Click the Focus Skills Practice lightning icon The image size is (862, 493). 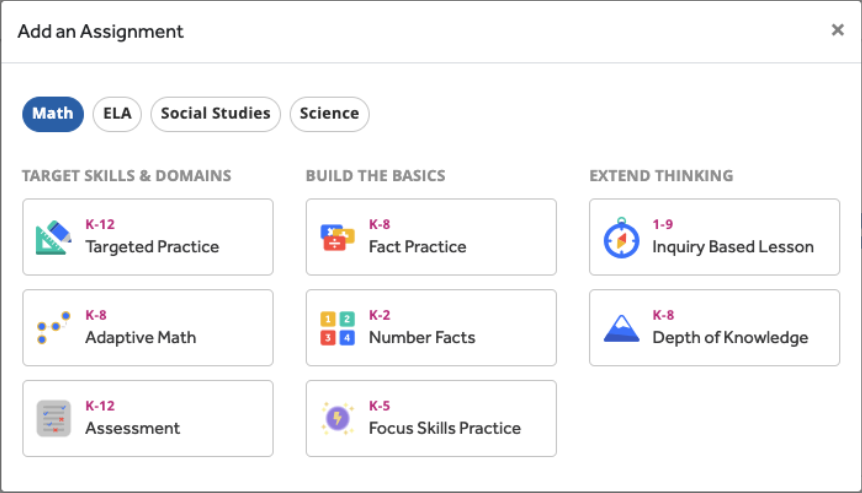pos(337,418)
